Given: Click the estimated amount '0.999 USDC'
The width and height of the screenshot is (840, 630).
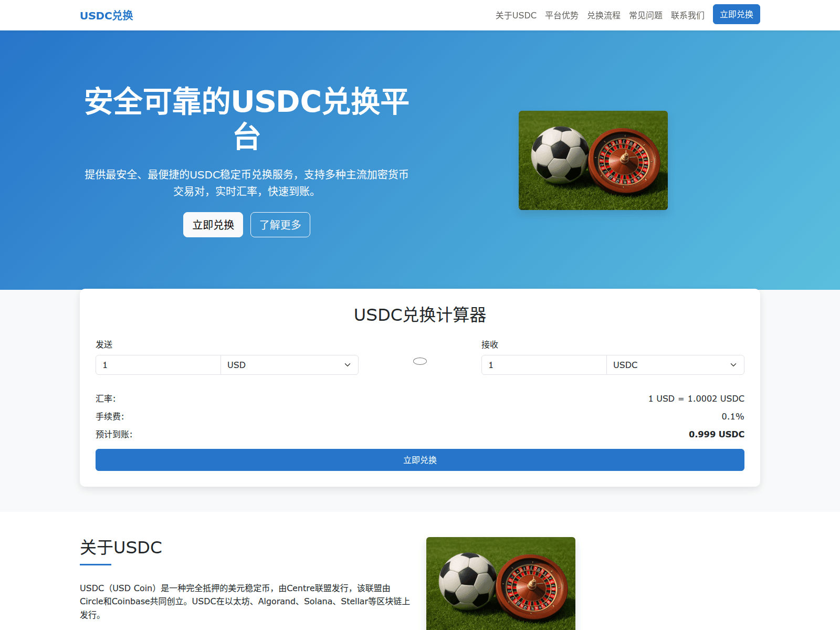Looking at the screenshot, I should click(x=717, y=434).
